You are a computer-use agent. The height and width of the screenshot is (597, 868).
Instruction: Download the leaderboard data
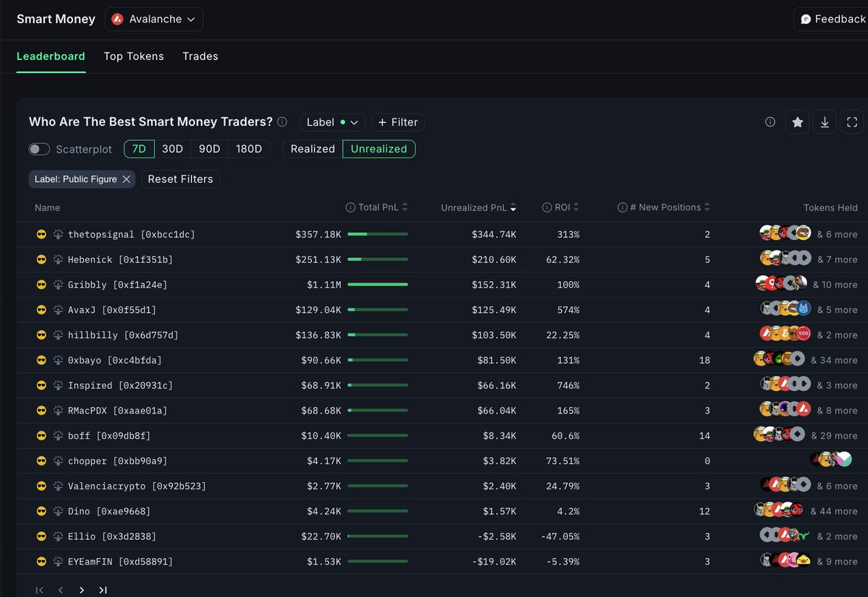point(825,122)
